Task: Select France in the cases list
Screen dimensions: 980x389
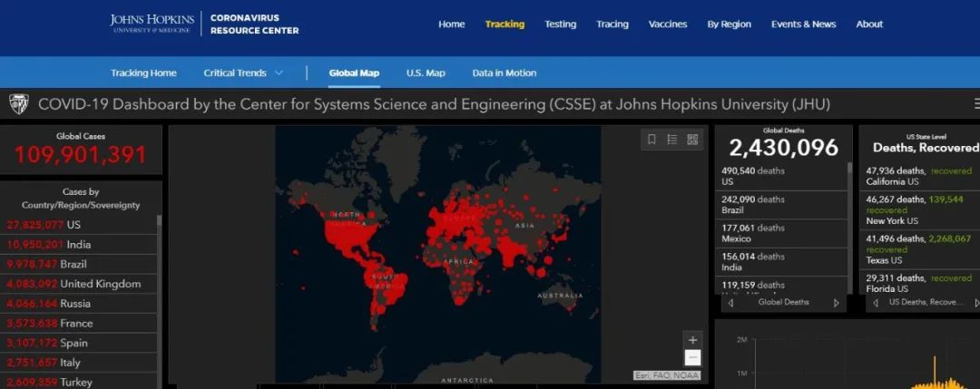Action: (x=78, y=324)
